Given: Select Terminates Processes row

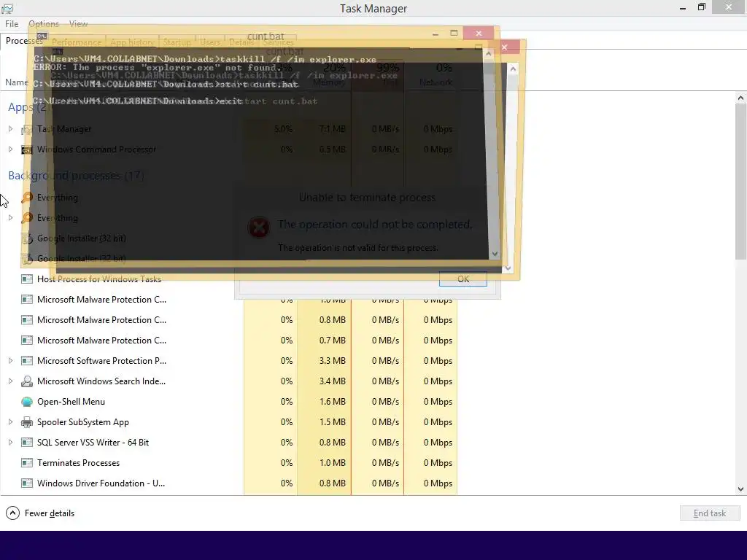Looking at the screenshot, I should pos(228,463).
